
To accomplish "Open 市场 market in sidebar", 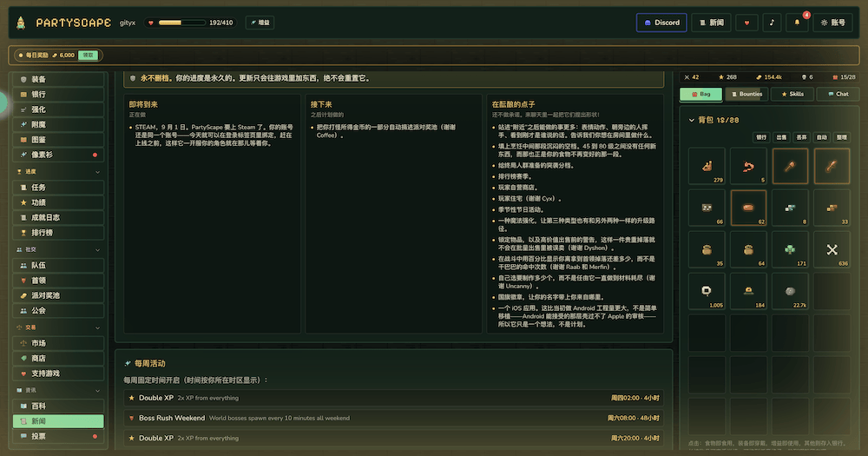I will pyautogui.click(x=58, y=343).
